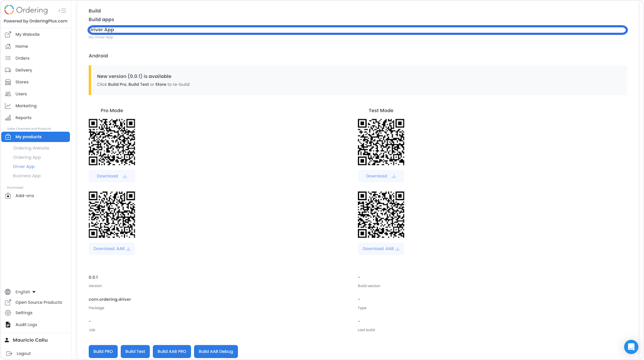Click the Logout link
The image size is (644, 360).
[x=24, y=354]
